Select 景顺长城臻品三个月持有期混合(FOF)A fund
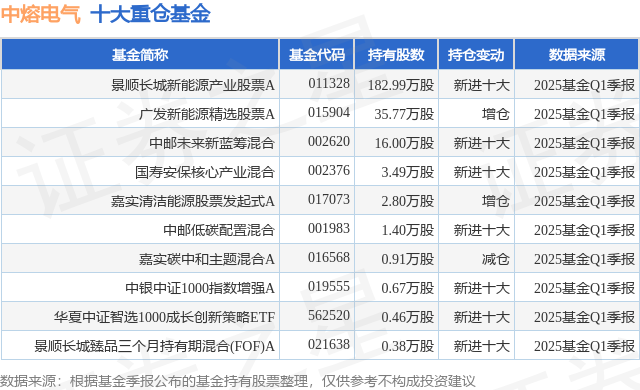 [x=154, y=346]
